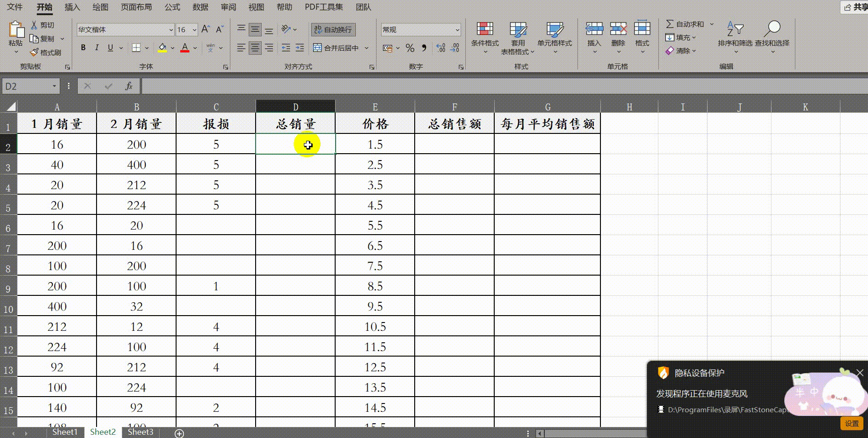
Task: Toggle Wrap Text (自动换行)
Action: tap(333, 29)
